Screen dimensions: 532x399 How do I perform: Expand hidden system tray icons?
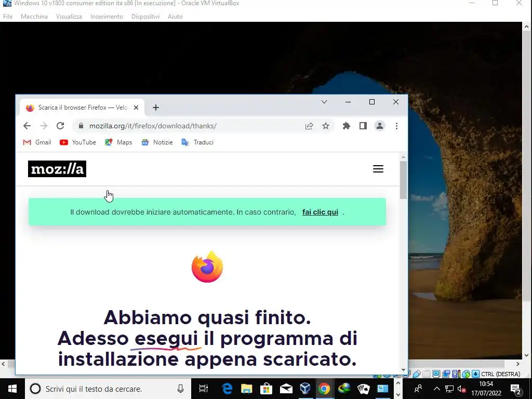point(436,389)
